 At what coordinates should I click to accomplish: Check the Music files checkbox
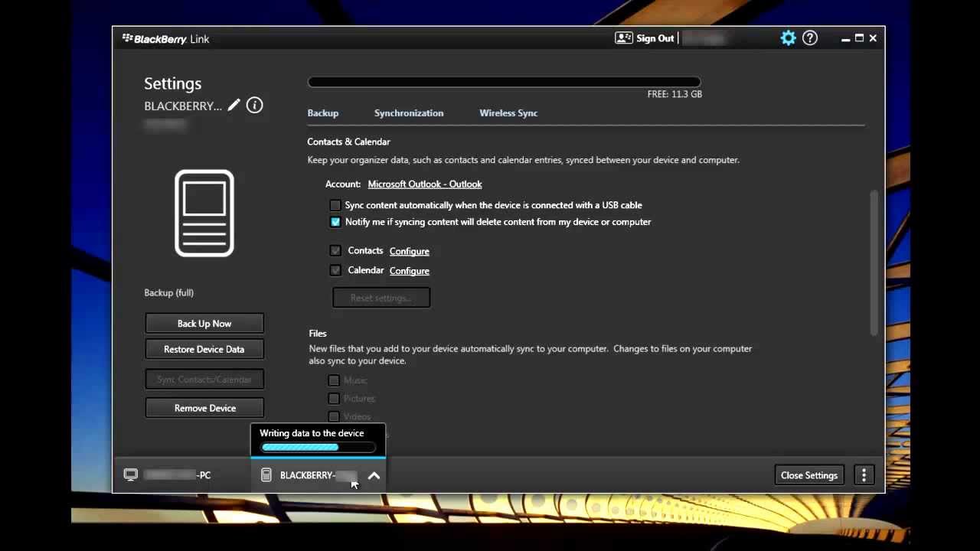(334, 380)
